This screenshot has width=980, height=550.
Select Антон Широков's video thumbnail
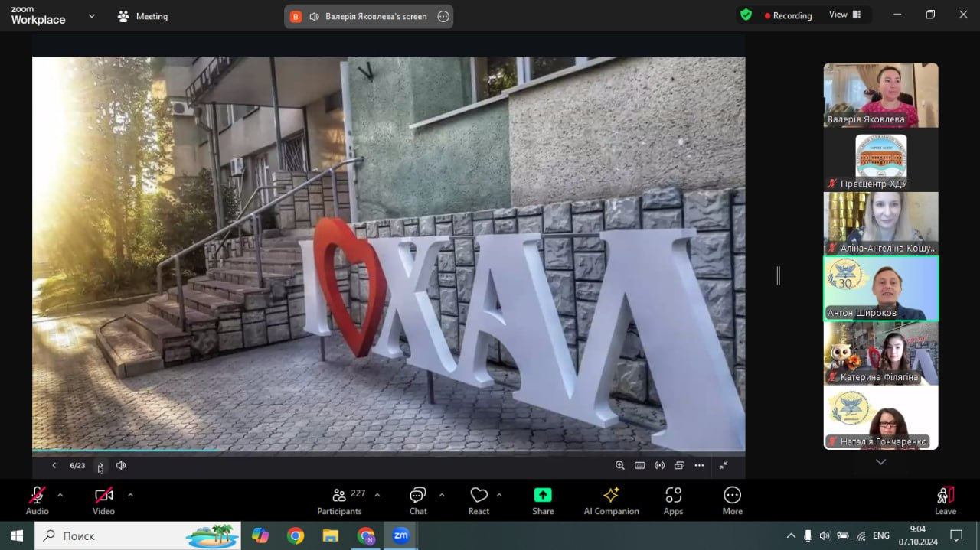[x=880, y=288]
